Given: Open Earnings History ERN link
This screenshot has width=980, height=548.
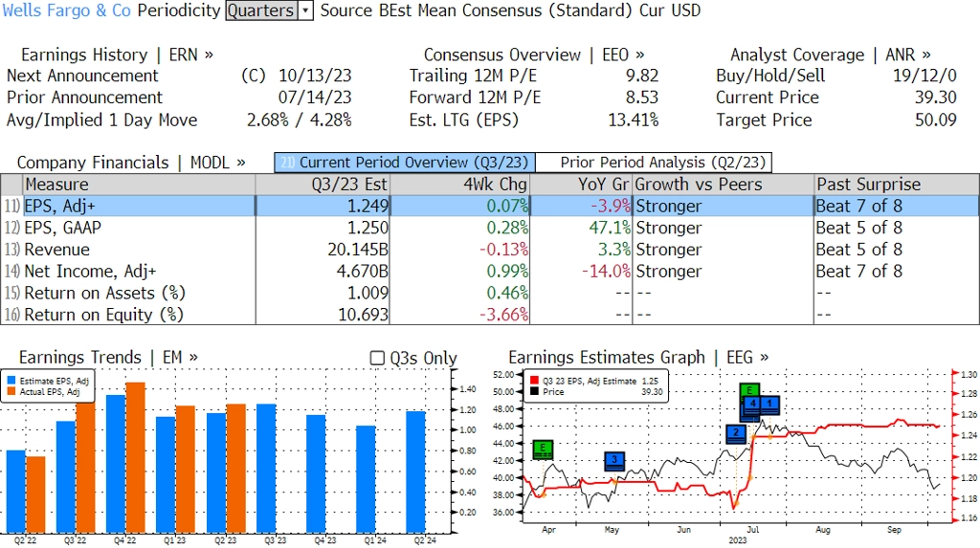Looking at the screenshot, I should coord(117,55).
